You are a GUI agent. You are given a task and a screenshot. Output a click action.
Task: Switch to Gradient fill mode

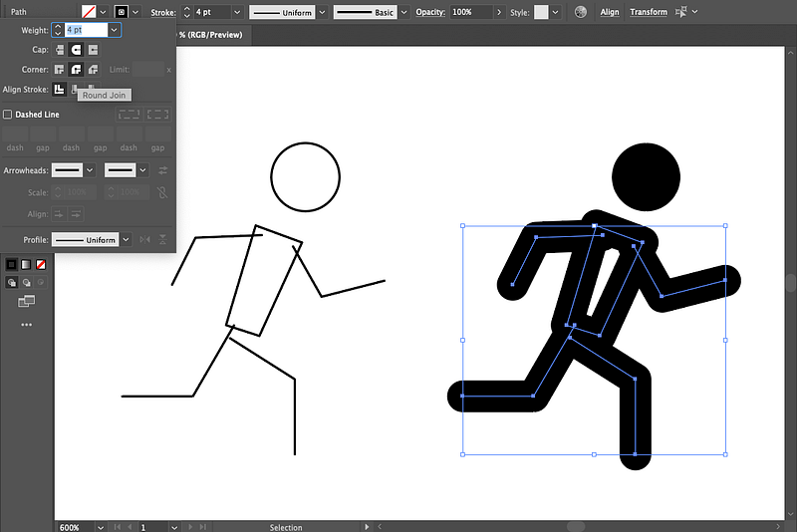[26, 265]
